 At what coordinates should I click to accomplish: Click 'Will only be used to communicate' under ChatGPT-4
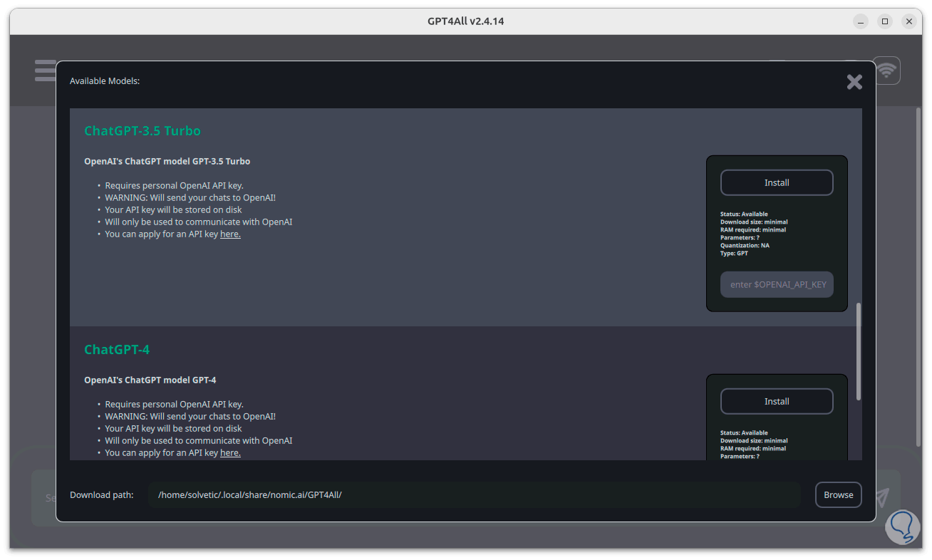coord(199,441)
